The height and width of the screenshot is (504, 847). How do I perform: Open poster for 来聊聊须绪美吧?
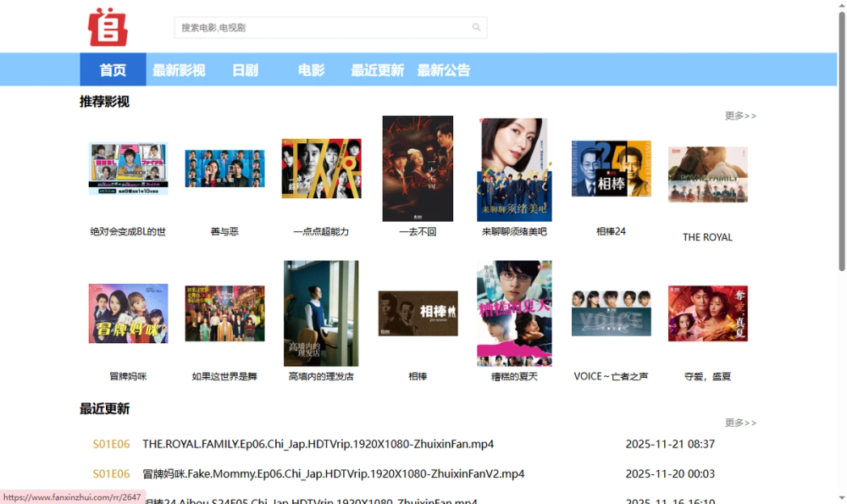click(514, 169)
